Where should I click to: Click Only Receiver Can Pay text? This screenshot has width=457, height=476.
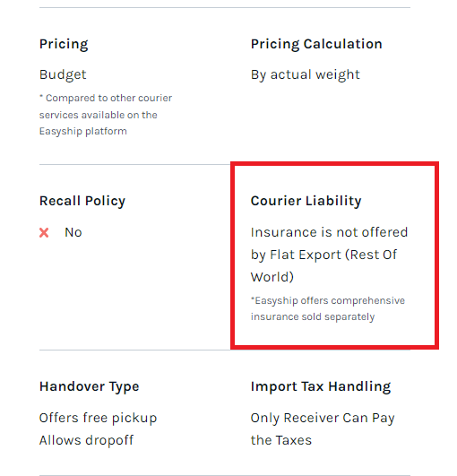click(x=323, y=419)
